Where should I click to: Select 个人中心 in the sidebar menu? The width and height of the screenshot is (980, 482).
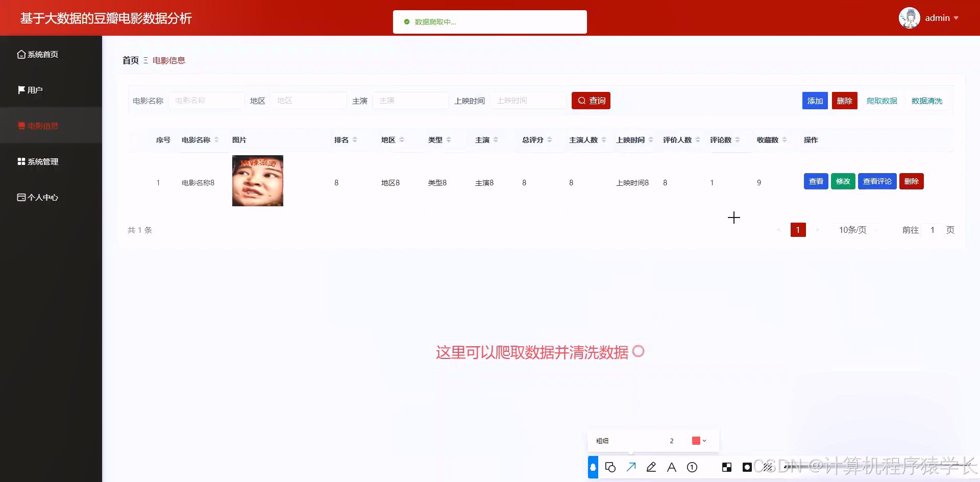pyautogui.click(x=43, y=198)
